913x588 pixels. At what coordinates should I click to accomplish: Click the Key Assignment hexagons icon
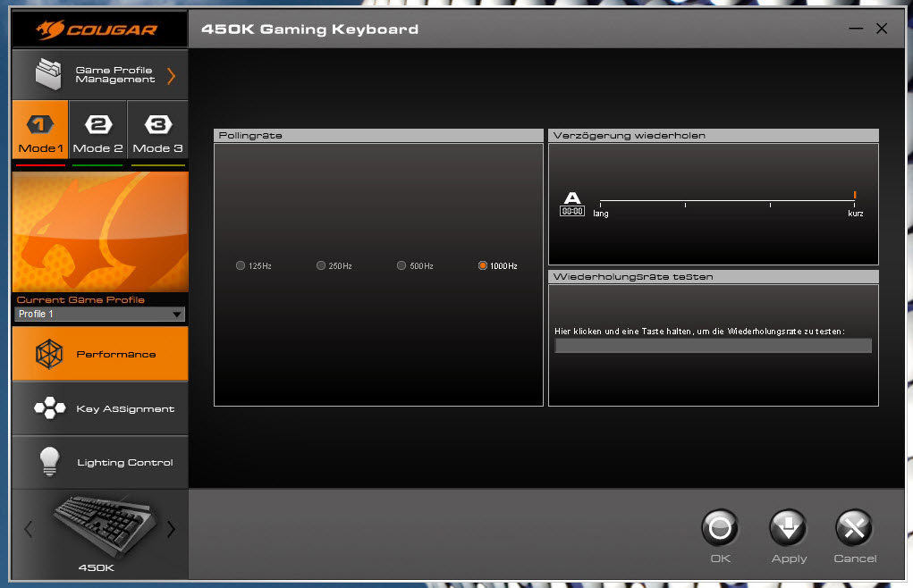point(49,407)
